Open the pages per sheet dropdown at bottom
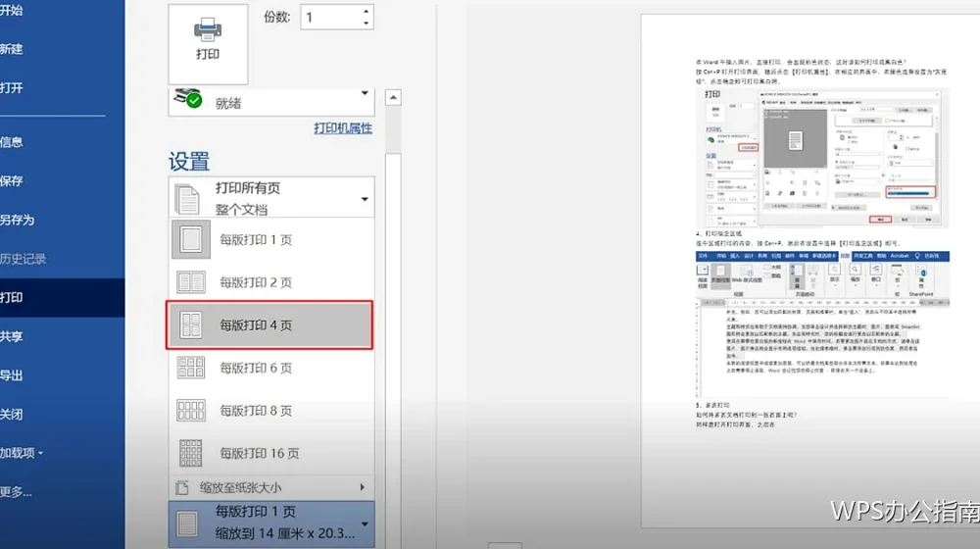 click(x=271, y=524)
